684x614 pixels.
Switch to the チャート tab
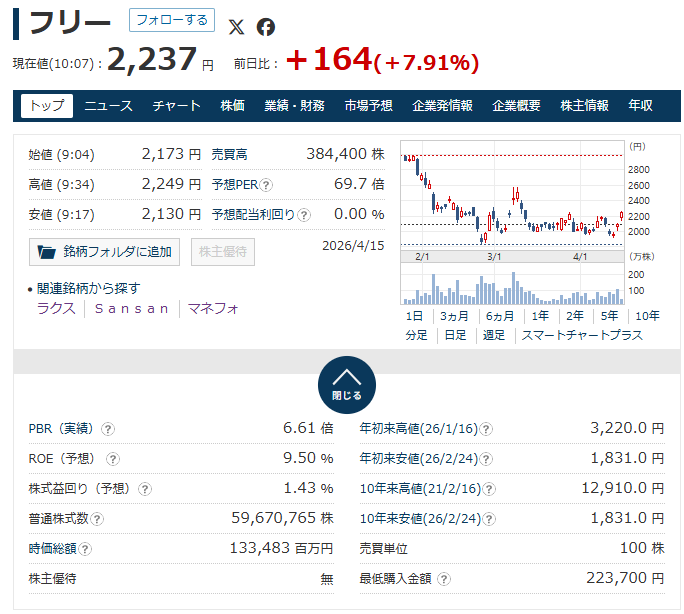tap(177, 106)
